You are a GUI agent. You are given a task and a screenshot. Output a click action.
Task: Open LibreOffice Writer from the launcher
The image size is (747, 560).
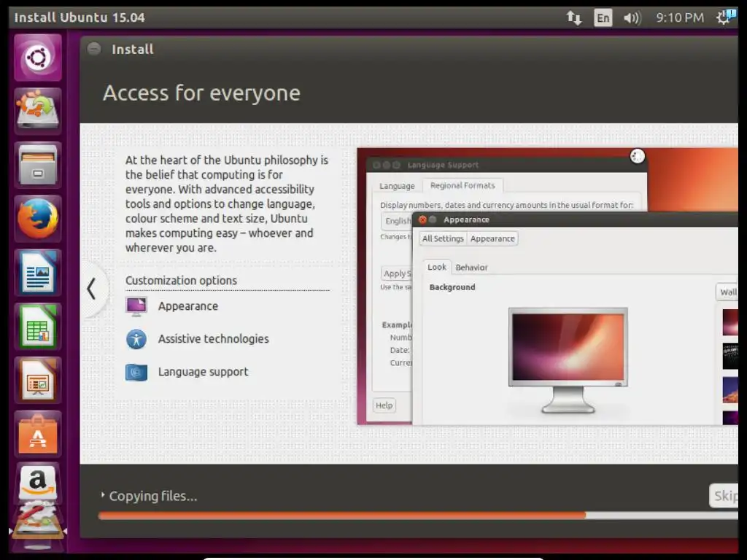[38, 273]
